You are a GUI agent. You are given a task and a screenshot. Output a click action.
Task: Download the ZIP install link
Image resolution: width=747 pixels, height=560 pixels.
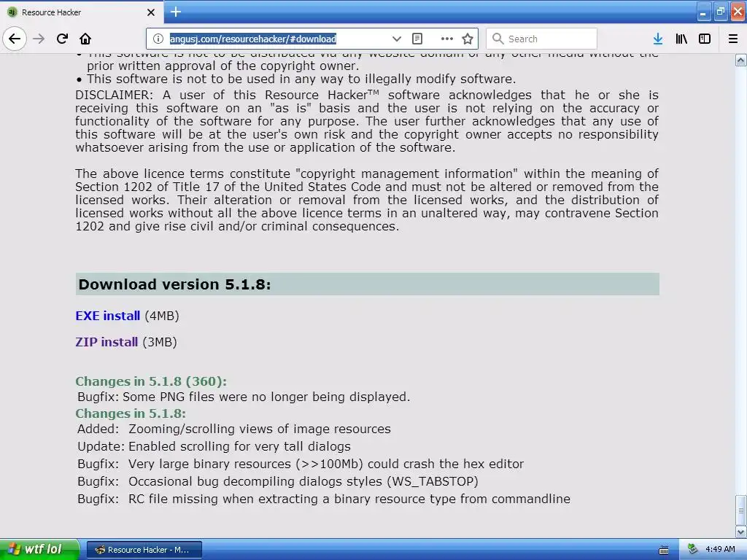coord(107,342)
